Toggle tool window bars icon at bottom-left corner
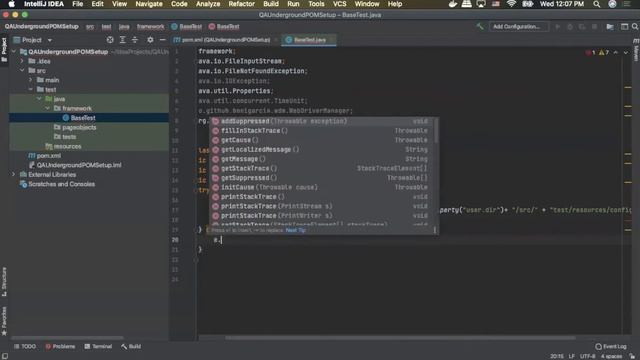Viewport: 640px width, 360px height. coord(5,356)
